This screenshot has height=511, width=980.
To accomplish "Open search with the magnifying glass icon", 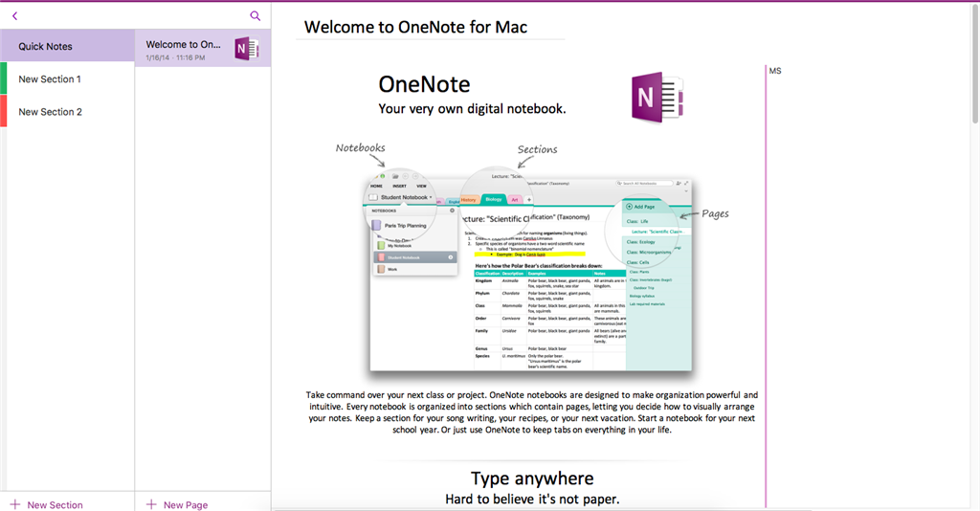I will [255, 15].
